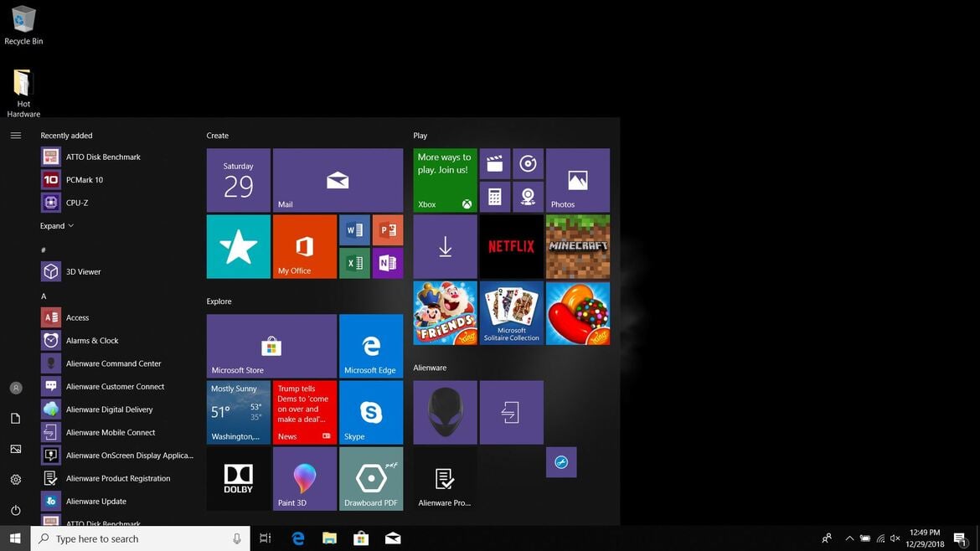This screenshot has height=551, width=980.
Task: Open the Action Center notifications icon
Action: click(x=960, y=538)
